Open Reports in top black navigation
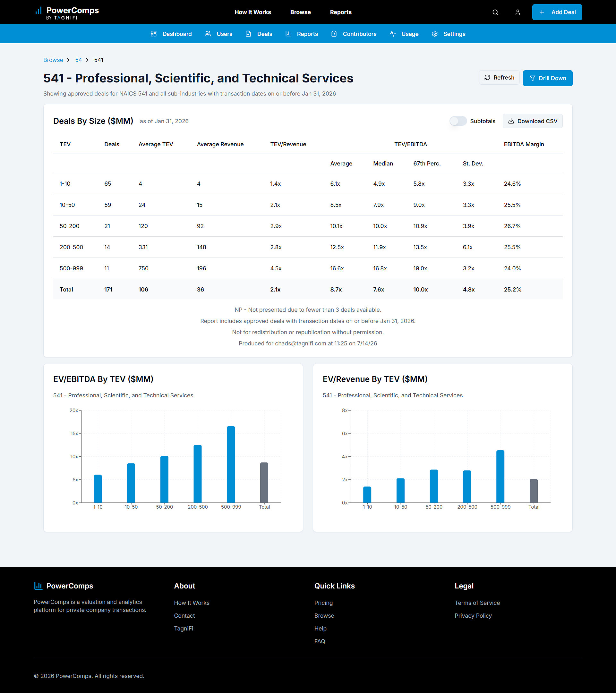Screen dimensions: 616x693 (340, 12)
